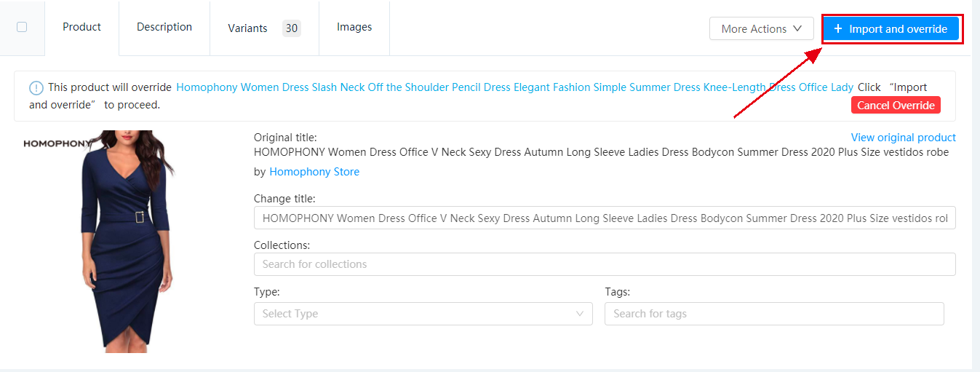
Task: Switch to the Product tab
Action: 81,27
